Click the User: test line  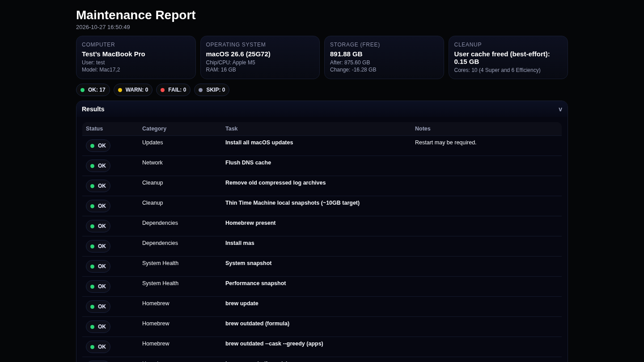tap(93, 63)
